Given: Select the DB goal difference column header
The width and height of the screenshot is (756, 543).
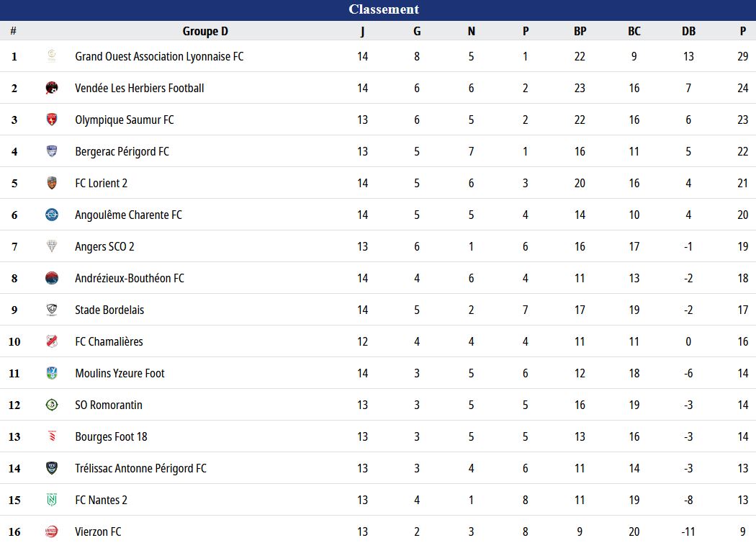Looking at the screenshot, I should (688, 32).
